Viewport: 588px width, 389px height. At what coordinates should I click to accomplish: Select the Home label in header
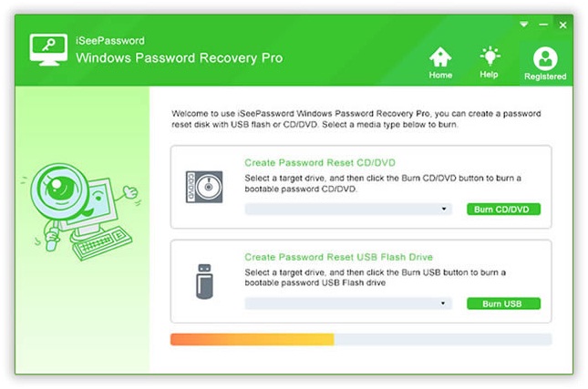point(440,76)
